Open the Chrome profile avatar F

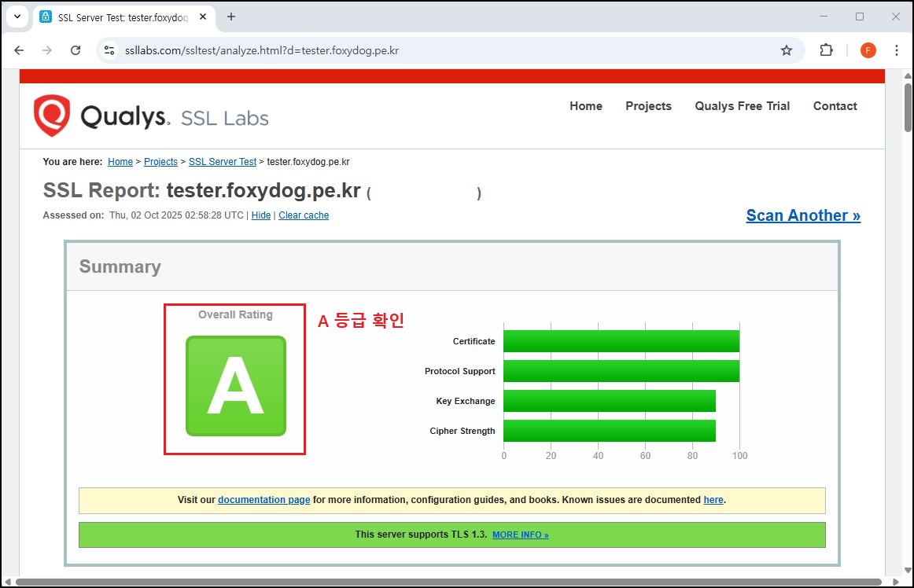[x=868, y=50]
